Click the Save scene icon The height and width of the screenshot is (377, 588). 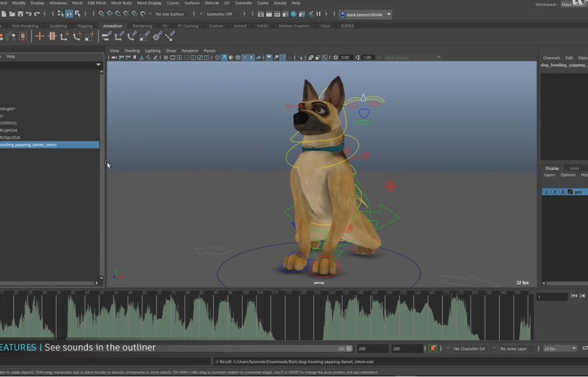pyautogui.click(x=20, y=13)
